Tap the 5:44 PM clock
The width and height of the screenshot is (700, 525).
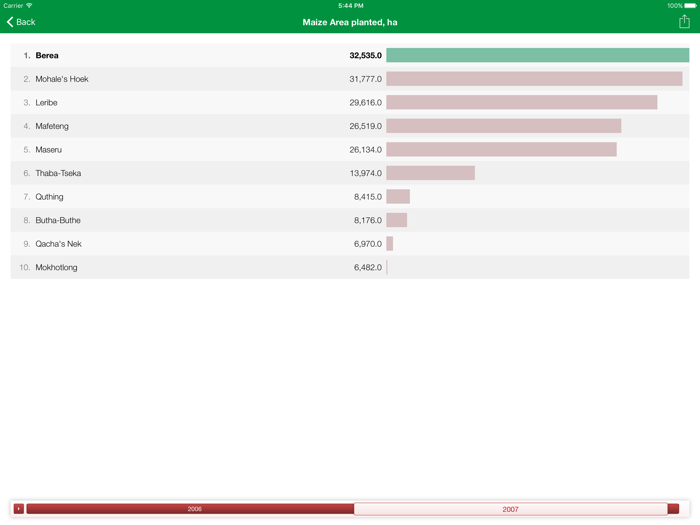[x=350, y=6]
